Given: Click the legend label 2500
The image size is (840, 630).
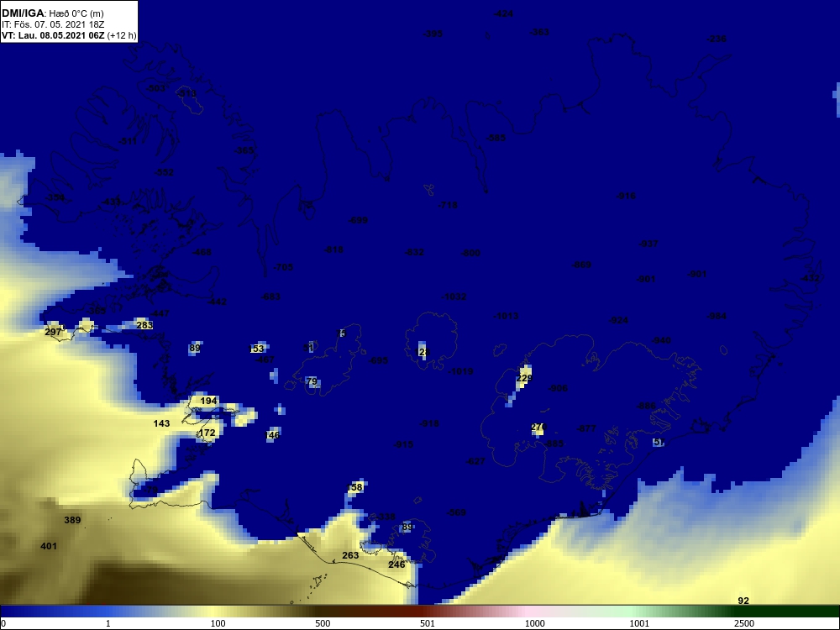Looking at the screenshot, I should click(744, 623).
